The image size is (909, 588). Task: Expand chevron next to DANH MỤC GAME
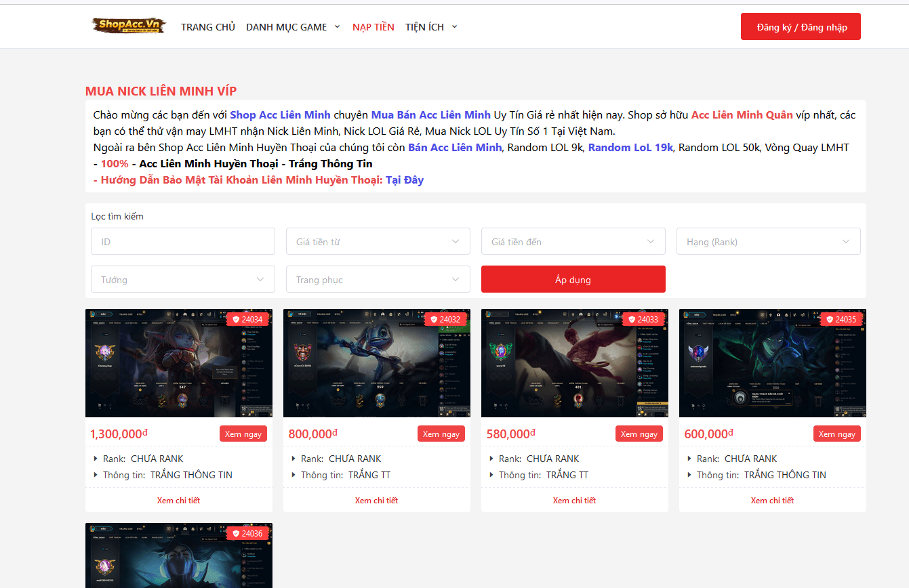point(337,27)
